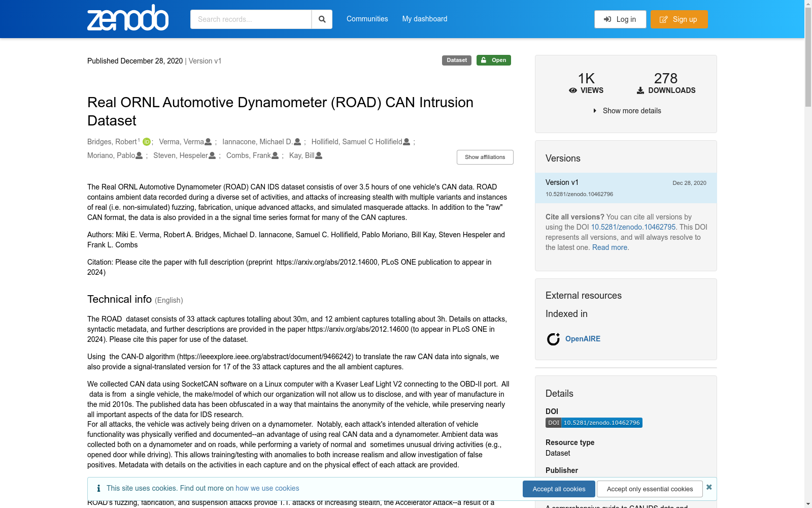Focus the Search records field

(x=251, y=19)
